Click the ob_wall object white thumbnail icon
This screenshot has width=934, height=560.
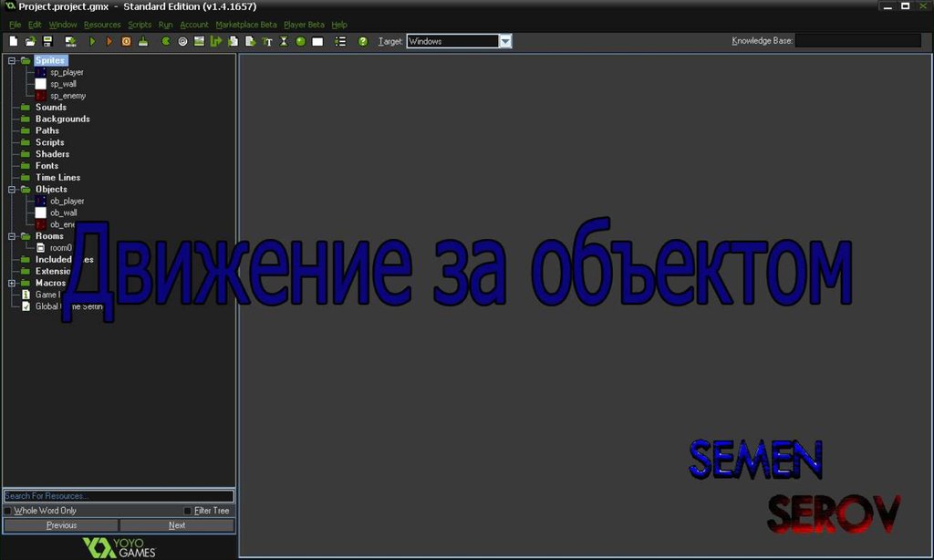pyautogui.click(x=40, y=213)
